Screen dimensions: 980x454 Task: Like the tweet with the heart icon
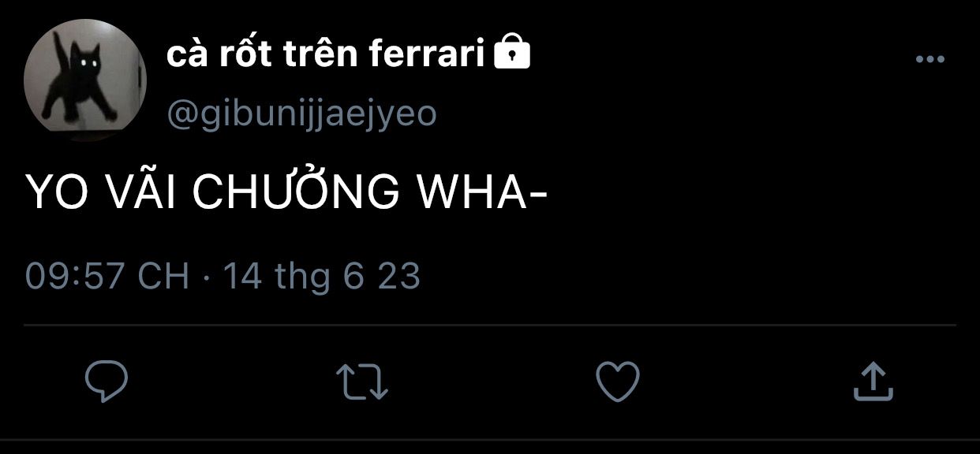[617, 381]
